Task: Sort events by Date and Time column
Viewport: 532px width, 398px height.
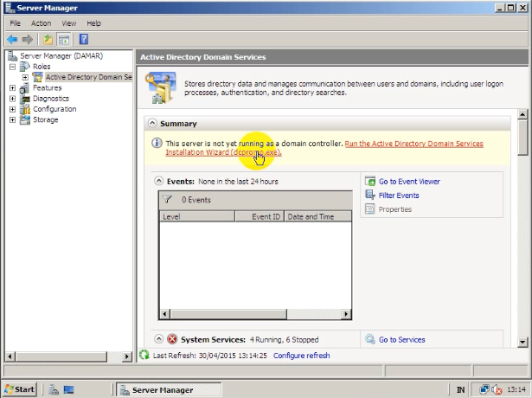Action: tap(317, 216)
